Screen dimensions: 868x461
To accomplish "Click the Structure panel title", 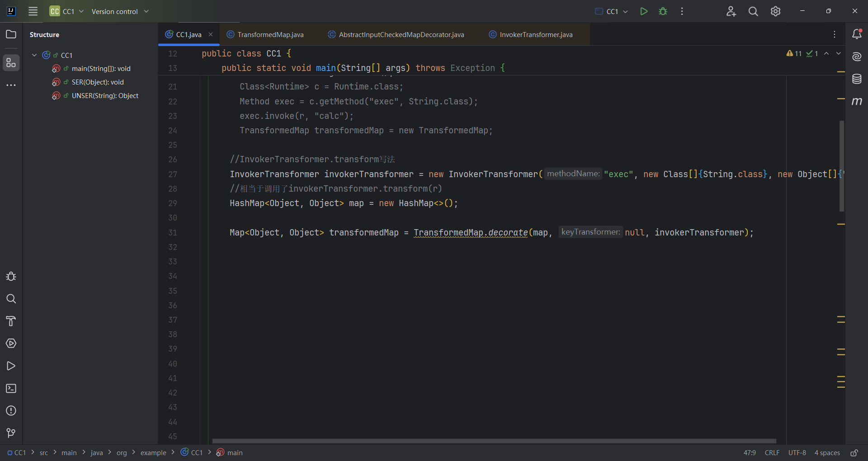I will pos(44,35).
